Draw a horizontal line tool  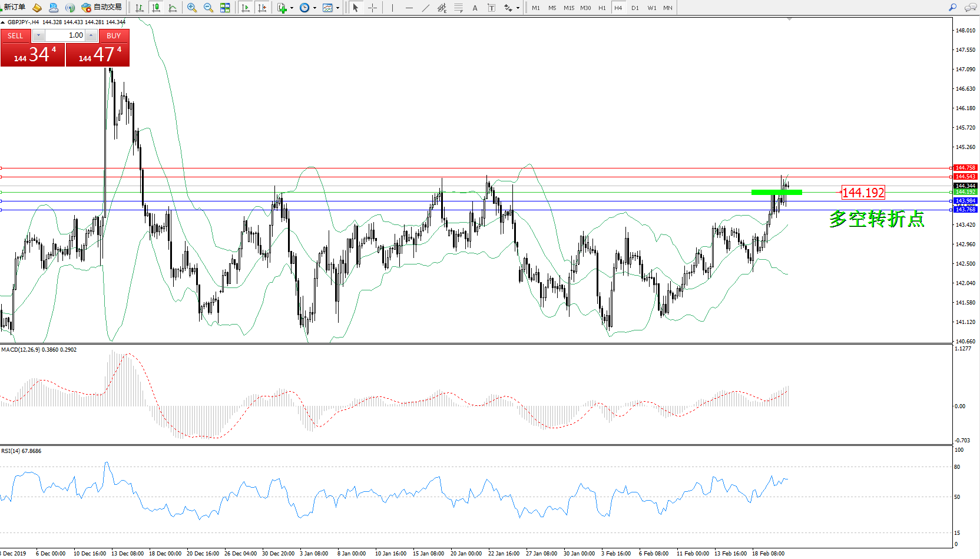(x=409, y=8)
